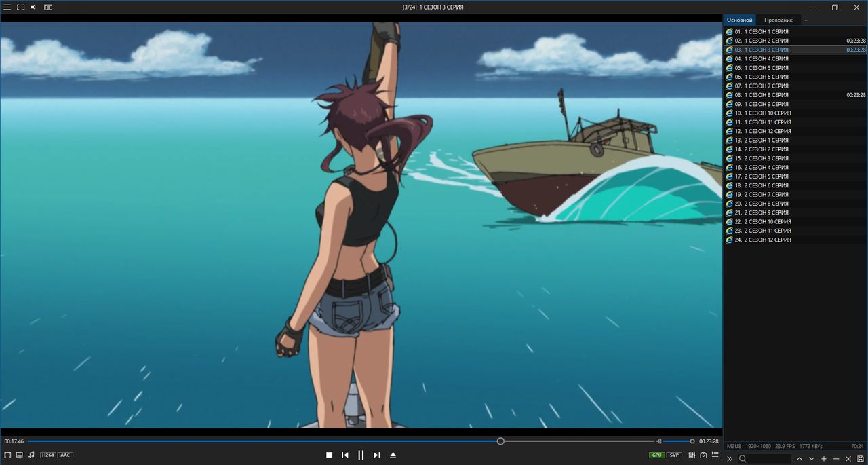This screenshot has width=868, height=465.
Task: Select 03. 1 СЕЗОН 3 СЕРИЯ in playlist
Action: [795, 50]
